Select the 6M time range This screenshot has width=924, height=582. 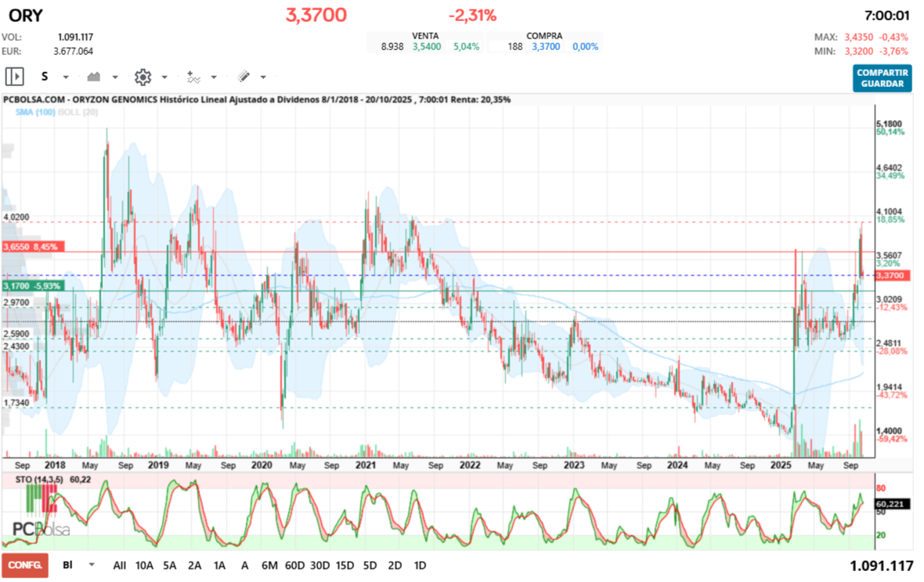pyautogui.click(x=269, y=565)
